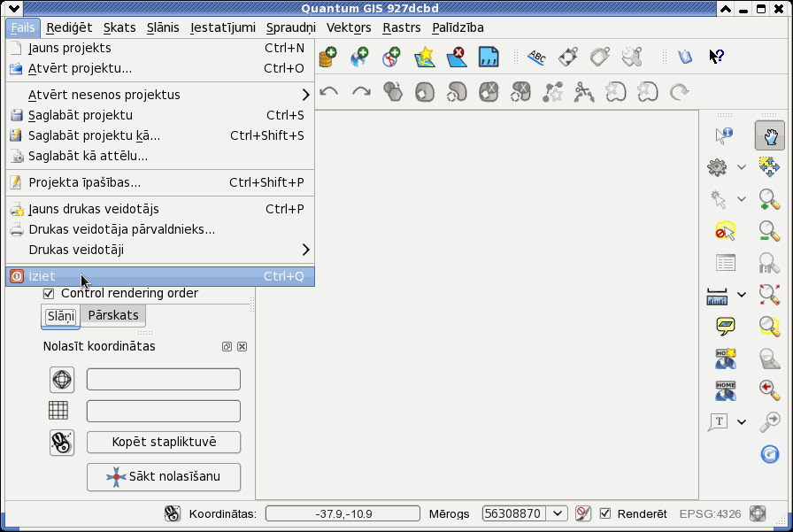Click the Remove layer red-cross icon
This screenshot has width=793, height=532.
click(456, 57)
